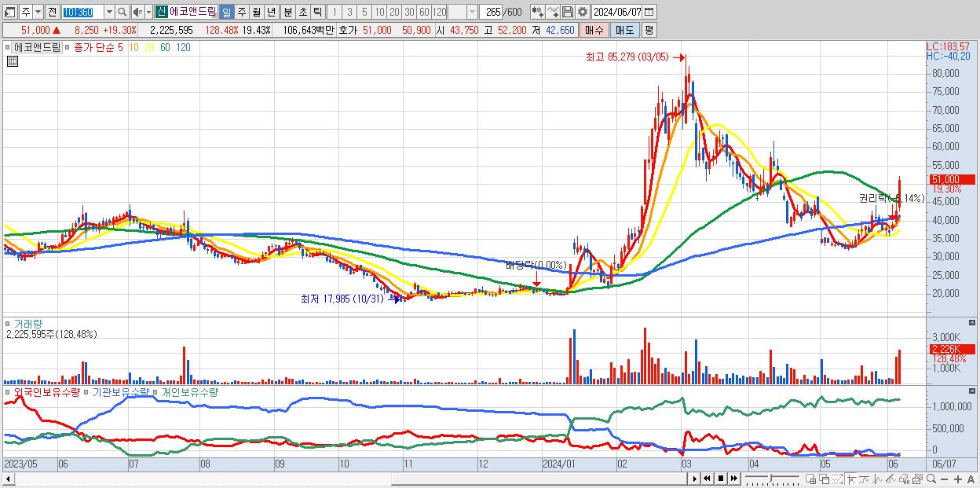
Task: Click the green 60 moving average legend
Action: pyautogui.click(x=165, y=47)
